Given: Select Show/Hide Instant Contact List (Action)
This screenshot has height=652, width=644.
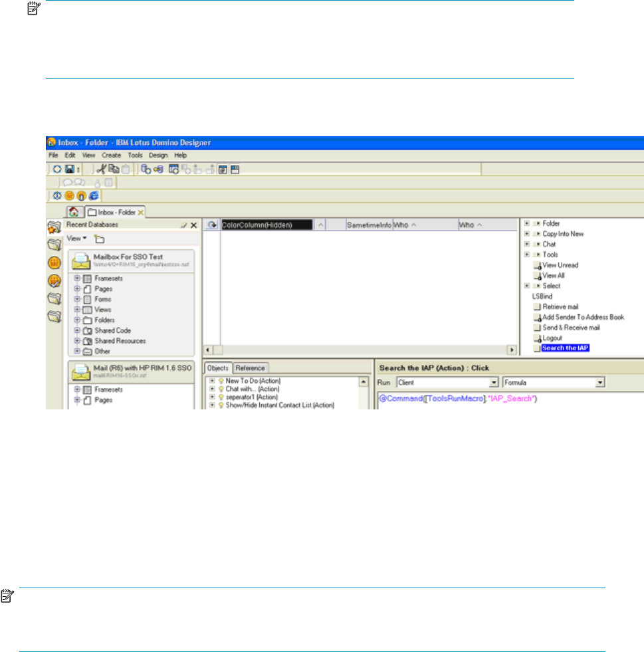Looking at the screenshot, I should tap(280, 405).
